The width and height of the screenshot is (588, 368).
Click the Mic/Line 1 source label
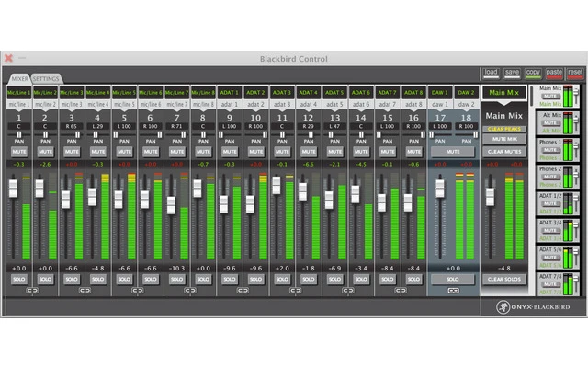click(x=18, y=92)
